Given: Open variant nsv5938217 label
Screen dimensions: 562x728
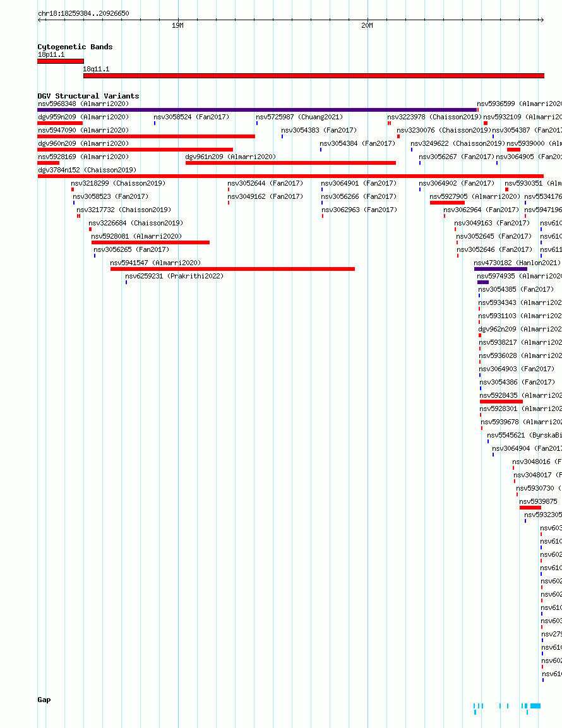Looking at the screenshot, I should (520, 343).
